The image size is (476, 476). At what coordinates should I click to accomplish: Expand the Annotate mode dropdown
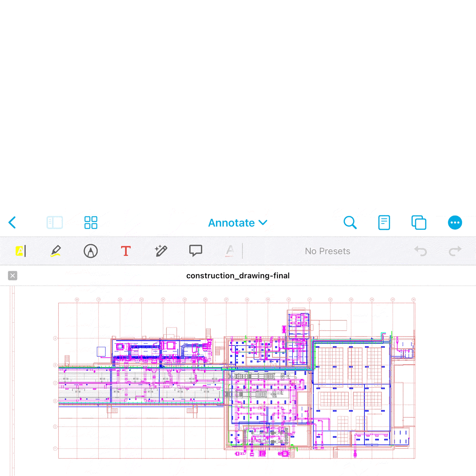[x=238, y=223]
